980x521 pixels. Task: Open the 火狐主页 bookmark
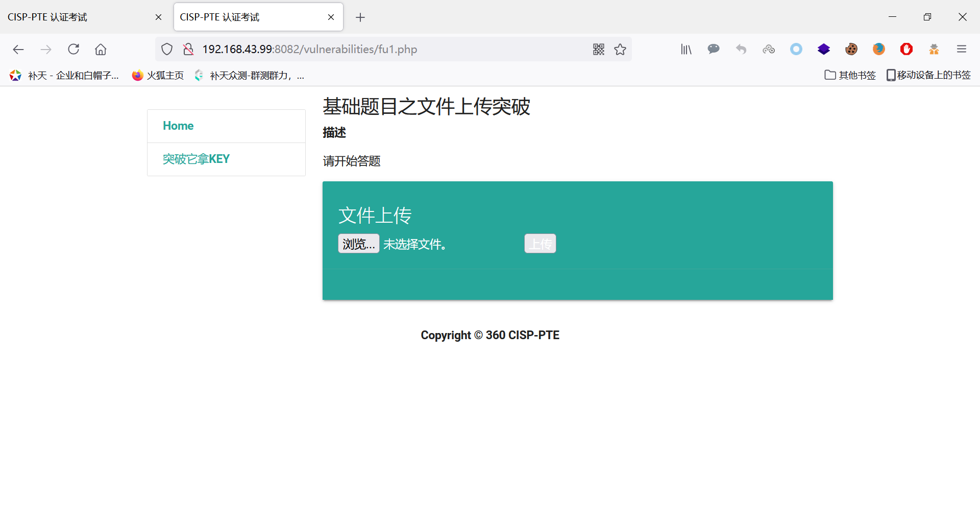[158, 76]
